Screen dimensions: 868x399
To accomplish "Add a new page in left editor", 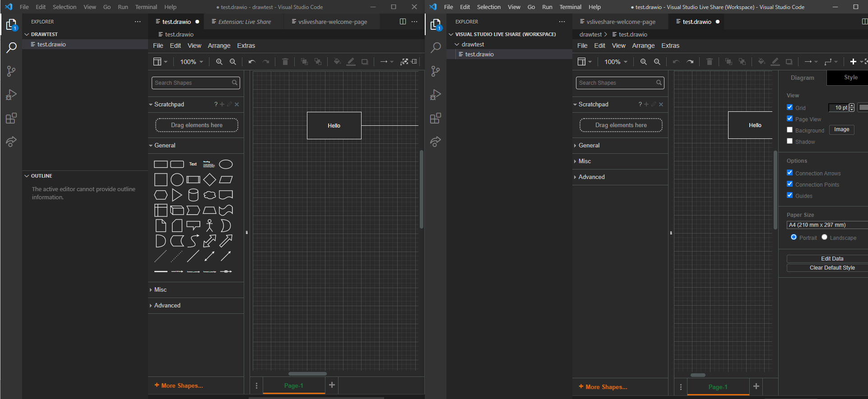I will pos(332,385).
